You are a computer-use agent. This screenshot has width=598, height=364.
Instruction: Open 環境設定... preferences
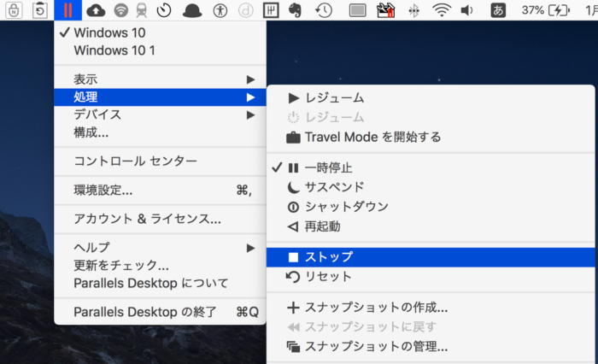click(161, 190)
